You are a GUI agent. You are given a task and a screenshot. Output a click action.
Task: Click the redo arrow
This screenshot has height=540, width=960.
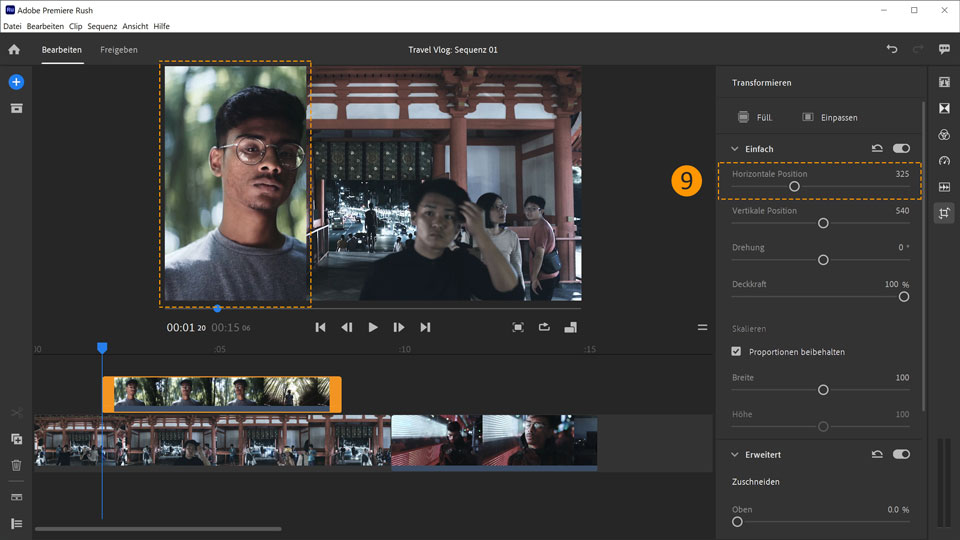pos(918,49)
